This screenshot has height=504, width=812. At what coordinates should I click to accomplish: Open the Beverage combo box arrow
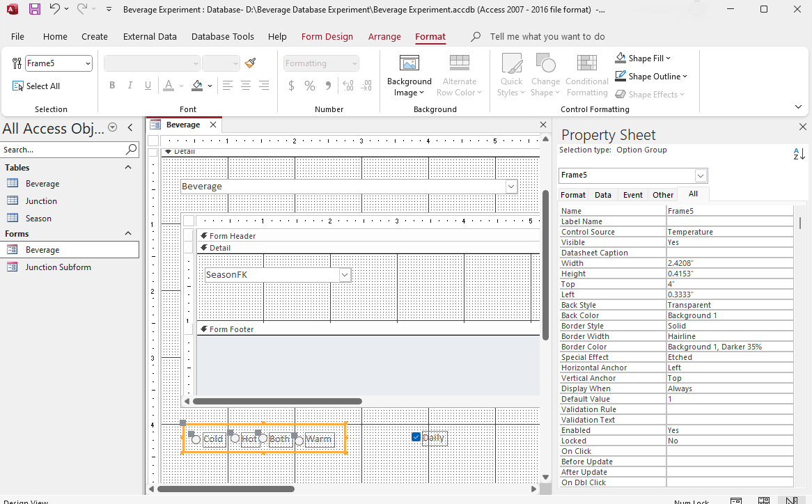511,187
